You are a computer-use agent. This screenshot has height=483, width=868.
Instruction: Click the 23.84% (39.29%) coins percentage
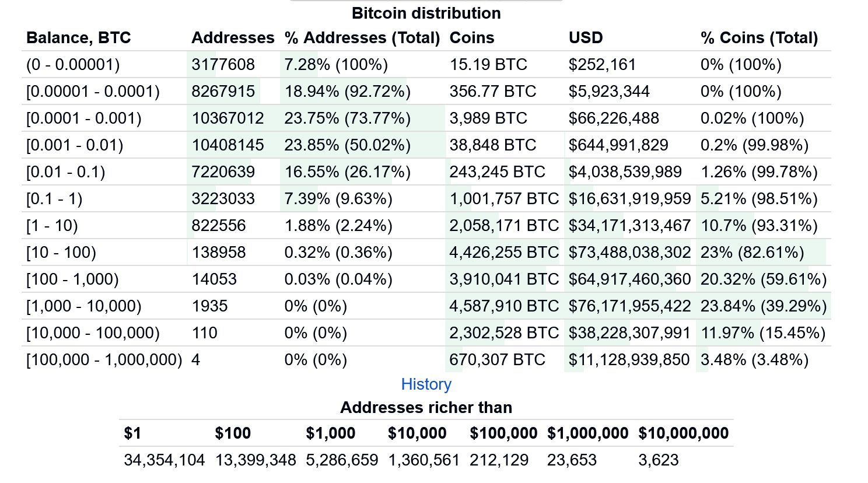coord(764,306)
